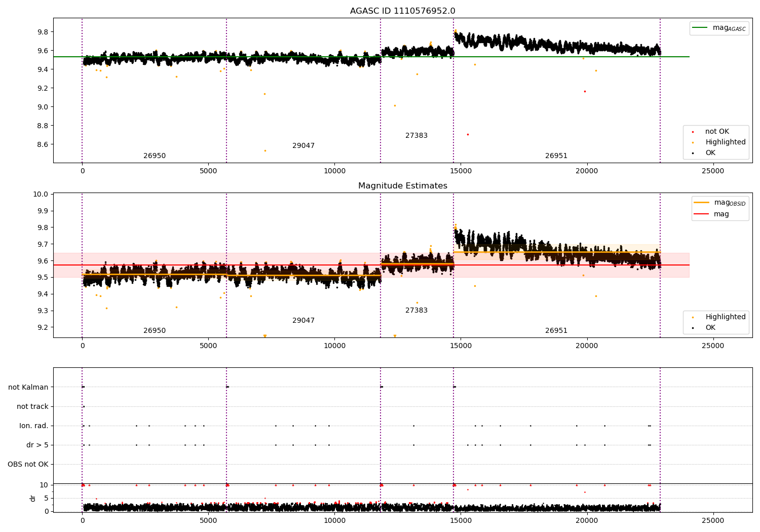This screenshot has width=760, height=532.
Task: Click the mag OBSID legend label
Action: [730, 203]
